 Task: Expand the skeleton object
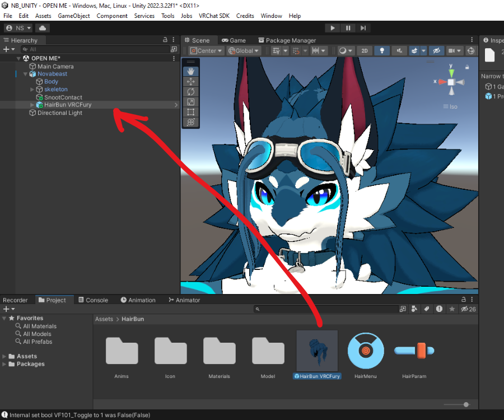pyautogui.click(x=32, y=90)
